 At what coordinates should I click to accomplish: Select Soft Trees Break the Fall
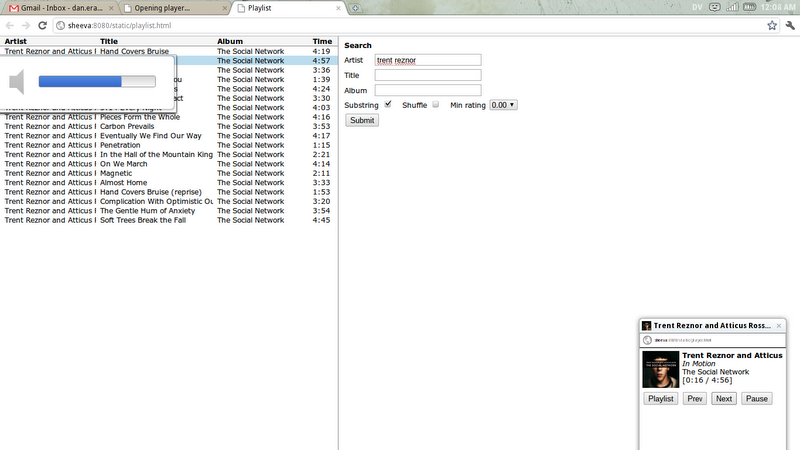point(143,220)
